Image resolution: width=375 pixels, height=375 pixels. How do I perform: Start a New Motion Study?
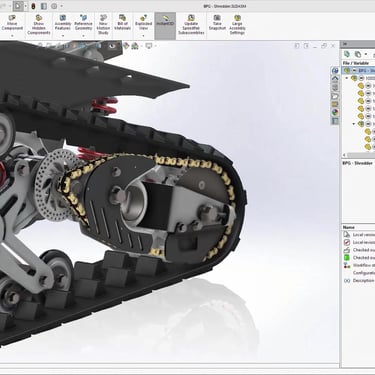pyautogui.click(x=103, y=25)
